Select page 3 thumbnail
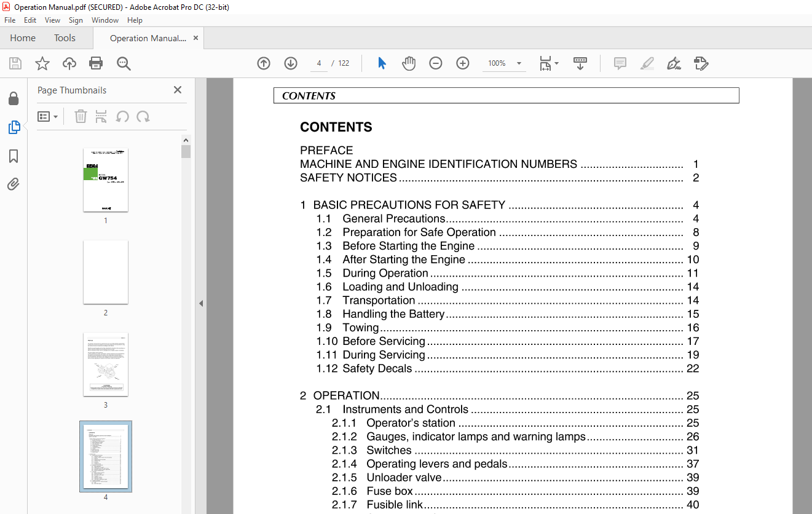Viewport: 812px width, 514px height. click(x=106, y=365)
